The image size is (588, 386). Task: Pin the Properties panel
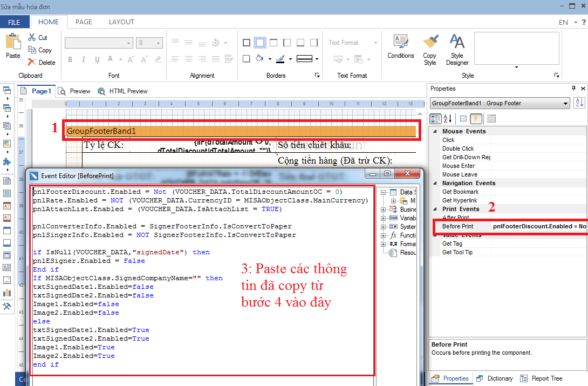(573, 88)
